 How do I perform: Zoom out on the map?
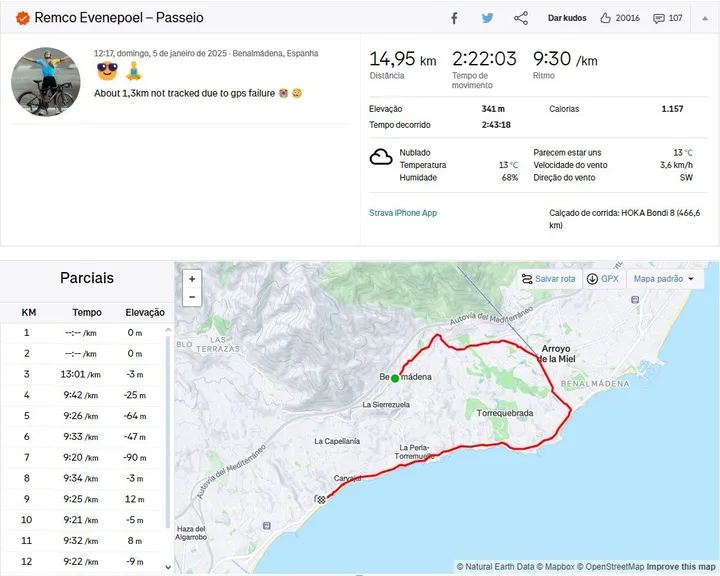(x=192, y=297)
